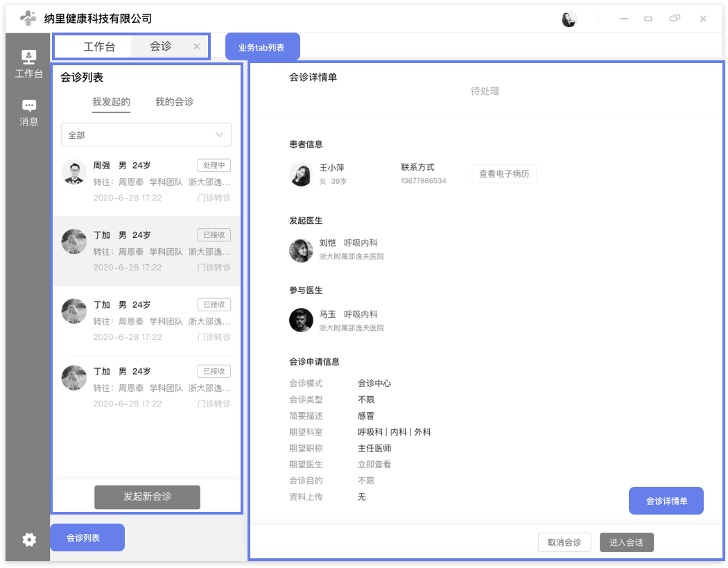Expand the 全部 filter dropdown
This screenshot has height=568, width=728.
[x=146, y=135]
